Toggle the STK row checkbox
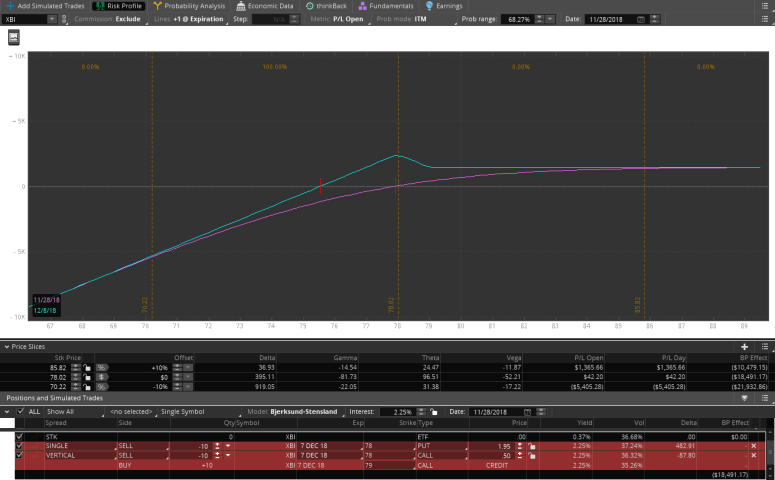Image resolution: width=775 pixels, height=480 pixels. tap(19, 436)
